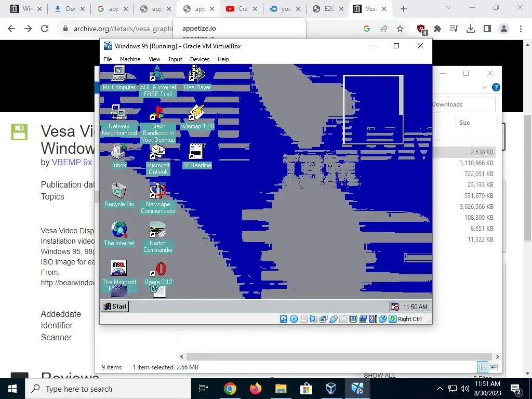The height and width of the screenshot is (399, 532).
Task: Bookmark this page with the star icon
Action: [400, 29]
